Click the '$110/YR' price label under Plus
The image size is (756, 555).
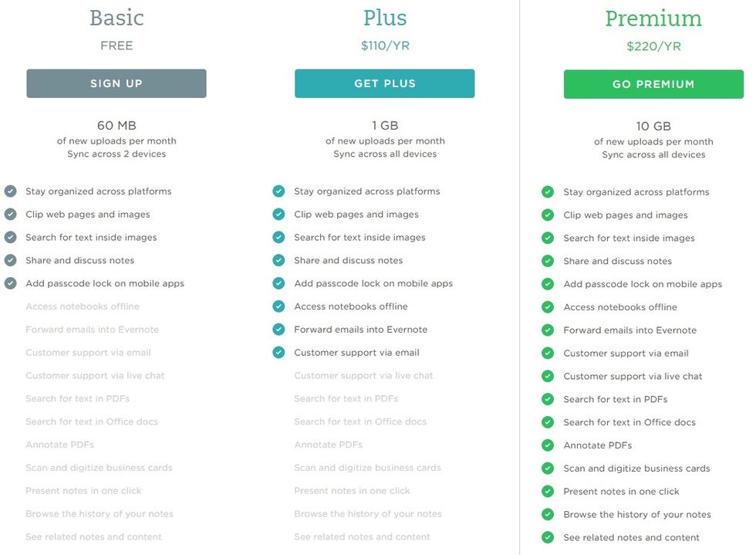point(384,45)
